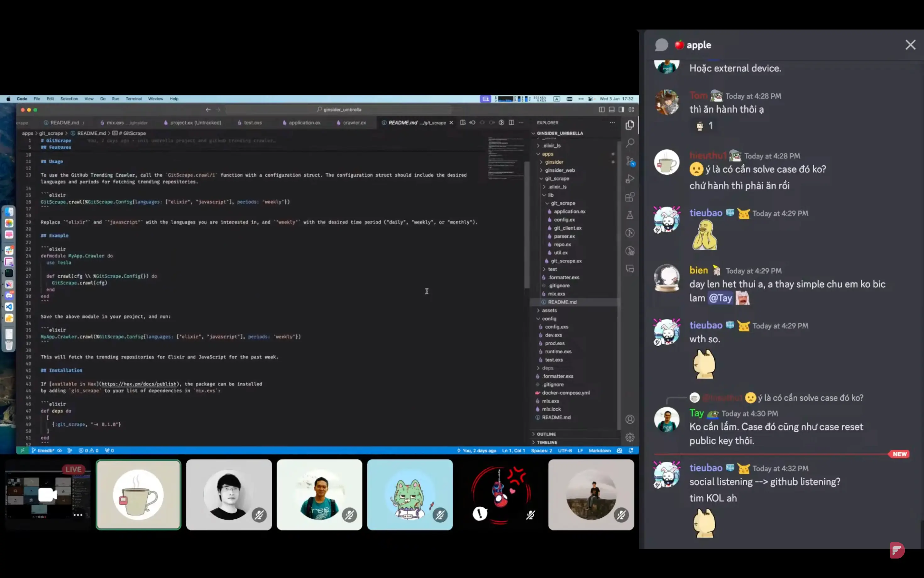The image size is (924, 578).
Task: Click Spaces: 2 in the status bar
Action: [x=541, y=450]
